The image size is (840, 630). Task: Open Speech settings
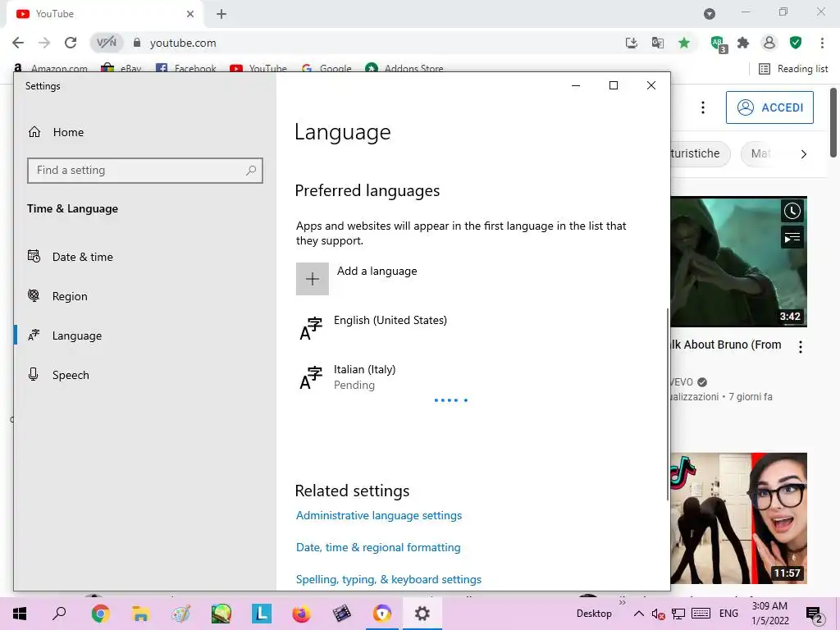point(58,374)
